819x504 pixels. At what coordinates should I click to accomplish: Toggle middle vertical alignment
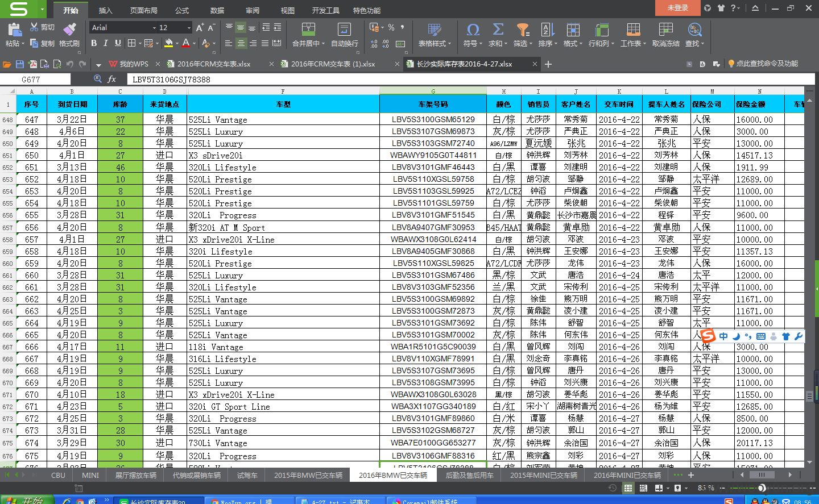pos(241,27)
